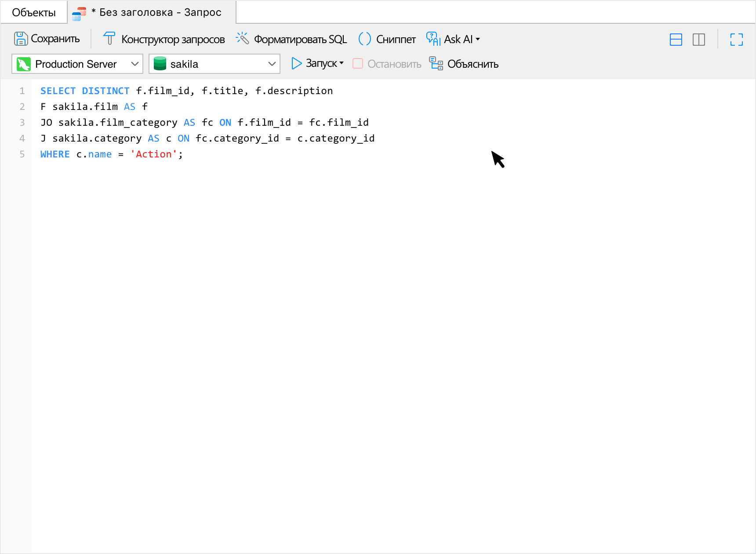Click the Save floppy disk icon
Viewport: 756px width, 554px height.
21,39
